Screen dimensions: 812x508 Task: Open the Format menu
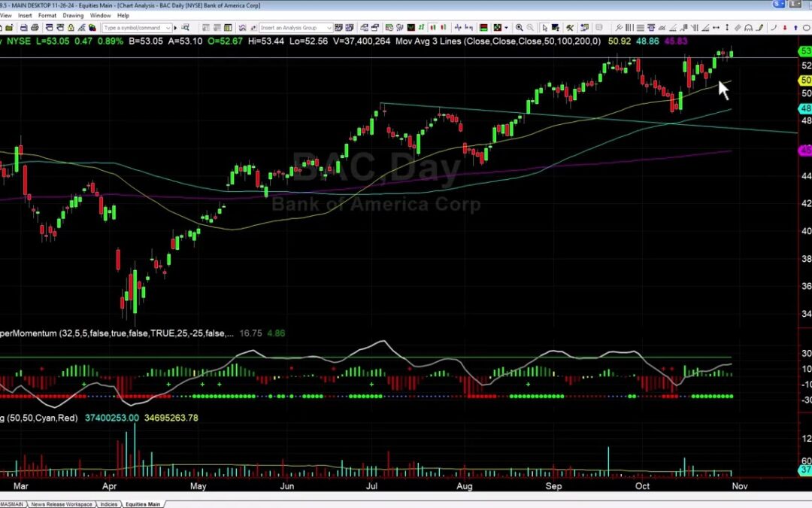47,15
